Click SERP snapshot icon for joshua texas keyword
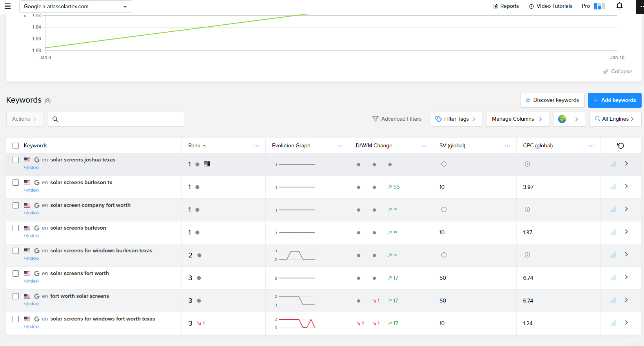This screenshot has width=644, height=346. 207,164
